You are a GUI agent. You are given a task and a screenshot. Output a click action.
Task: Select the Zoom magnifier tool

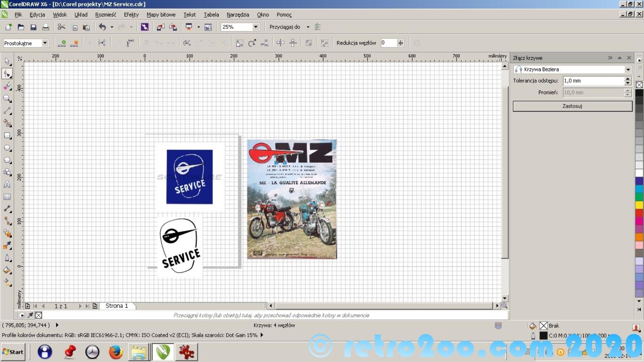point(7,99)
